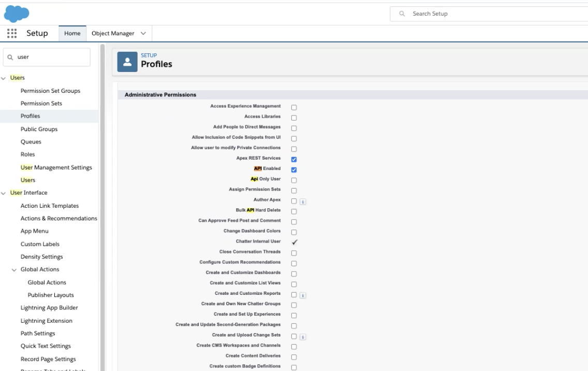Viewport: 588px width, 371px height.
Task: Enable Create Content Deliveries
Action: 294,357
